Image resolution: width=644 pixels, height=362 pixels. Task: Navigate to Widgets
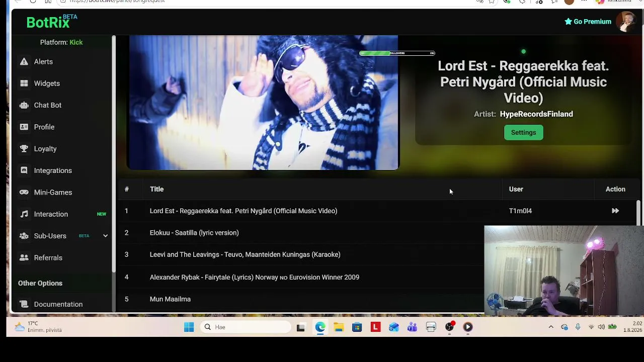47,83
